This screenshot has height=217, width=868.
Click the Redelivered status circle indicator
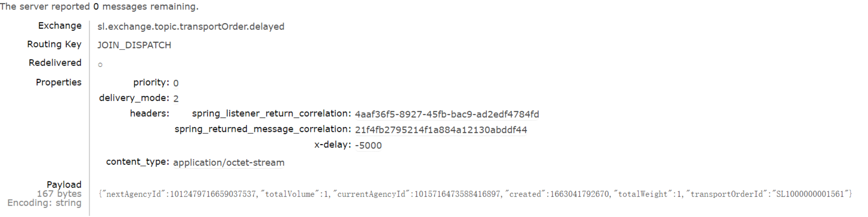(x=100, y=65)
